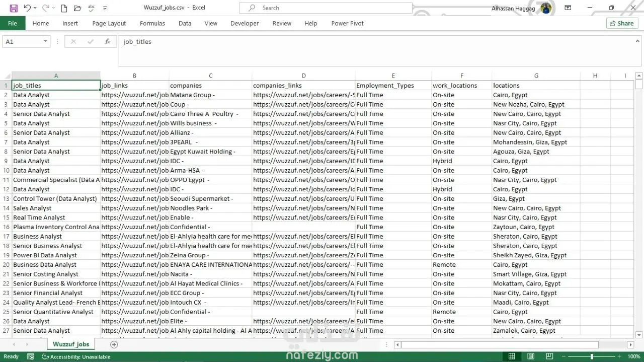
Task: Select column G header
Action: tap(536, 76)
